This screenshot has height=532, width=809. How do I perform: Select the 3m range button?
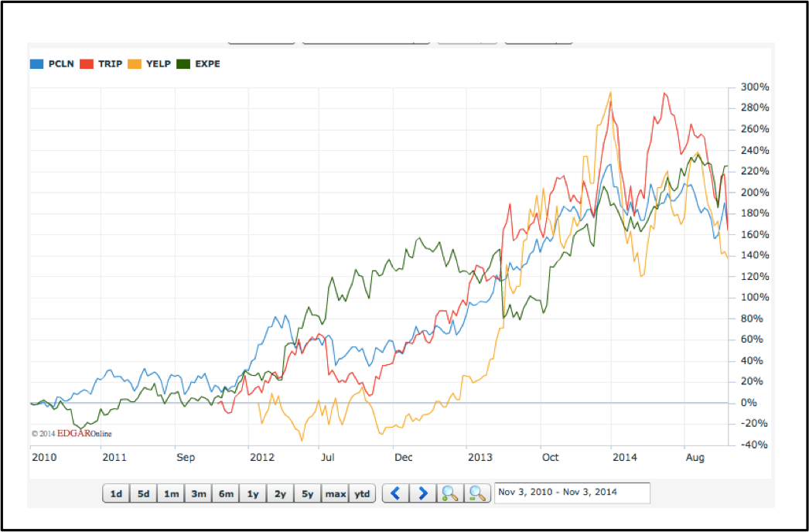(198, 494)
